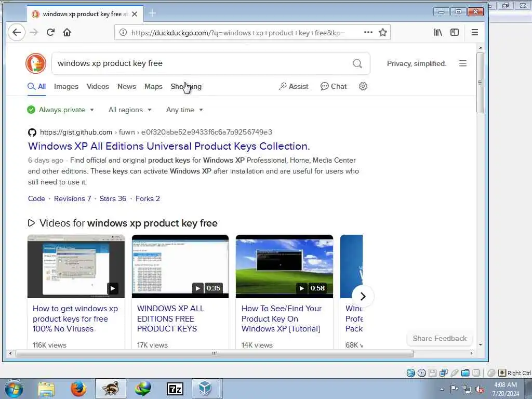The width and height of the screenshot is (532, 399).
Task: Open search settings gear icon
Action: tap(363, 86)
